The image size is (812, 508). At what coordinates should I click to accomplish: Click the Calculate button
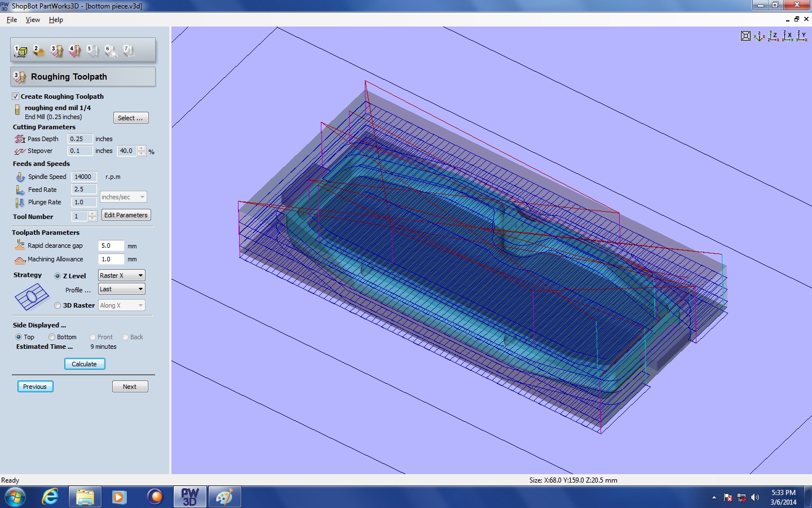pyautogui.click(x=85, y=364)
